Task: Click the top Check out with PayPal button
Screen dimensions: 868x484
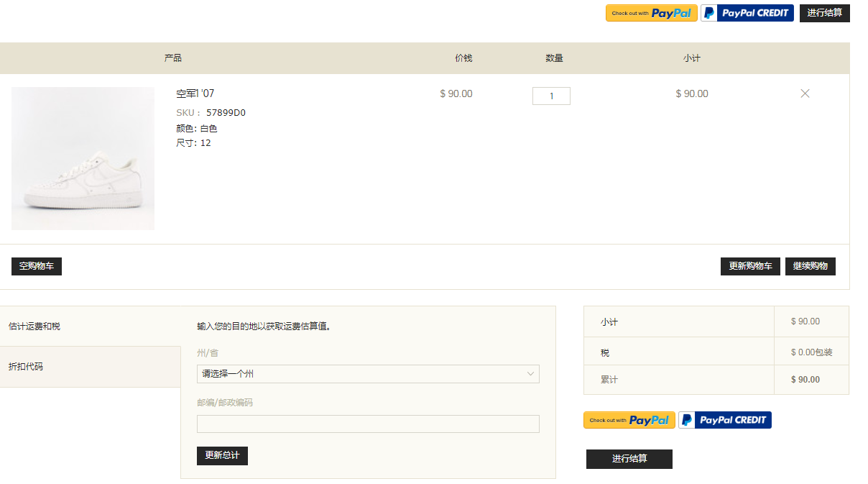Action: 652,13
